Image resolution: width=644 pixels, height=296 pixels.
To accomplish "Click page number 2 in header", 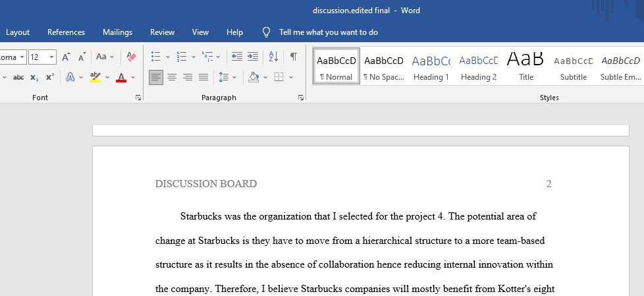I will pos(549,184).
